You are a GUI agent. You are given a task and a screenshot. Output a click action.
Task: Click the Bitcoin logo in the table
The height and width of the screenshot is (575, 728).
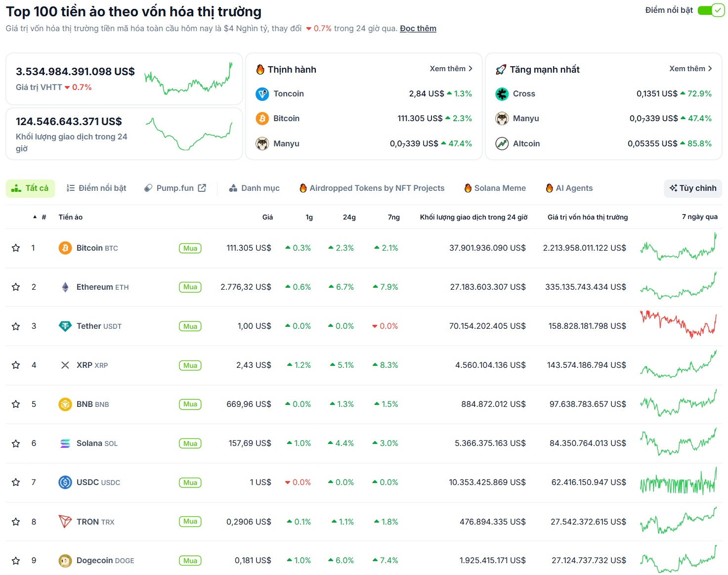point(65,248)
